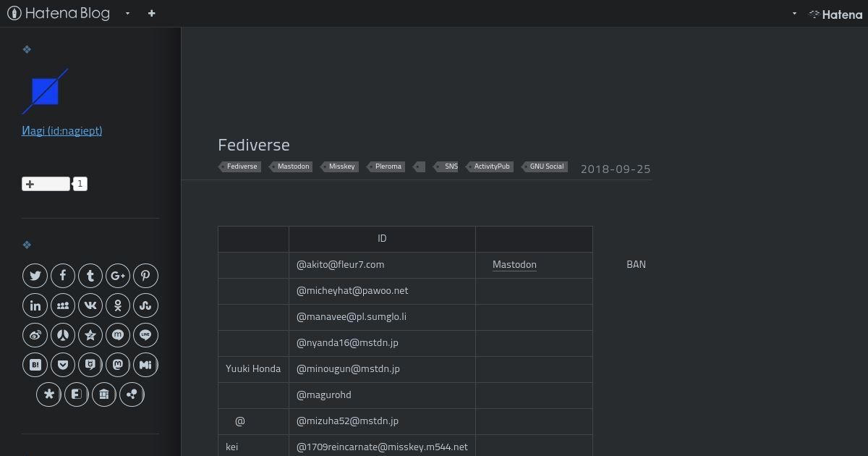Click the 'm' speech-bubble share icon
This screenshot has height=456, width=868.
click(x=118, y=335)
